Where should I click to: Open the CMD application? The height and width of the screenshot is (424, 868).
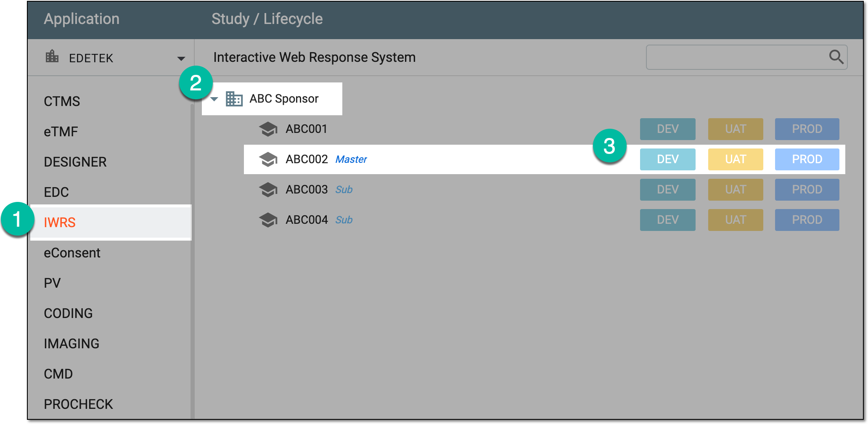58,374
